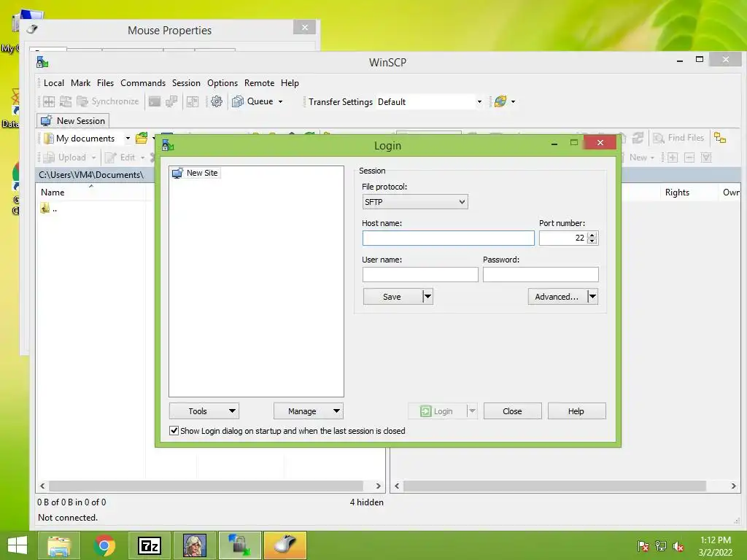Click the Compare Directories toolbar icon

pyautogui.click(x=49, y=101)
